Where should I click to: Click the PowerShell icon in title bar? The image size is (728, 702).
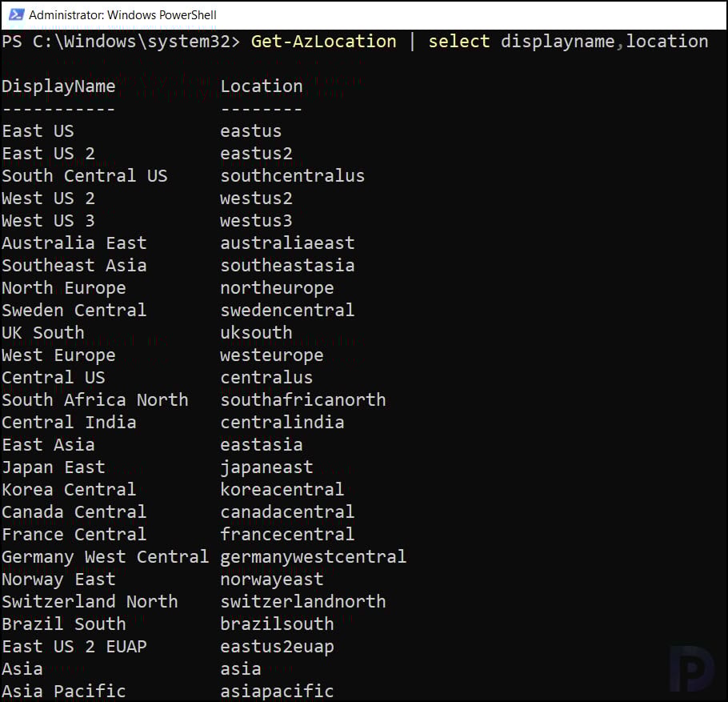[x=16, y=15]
